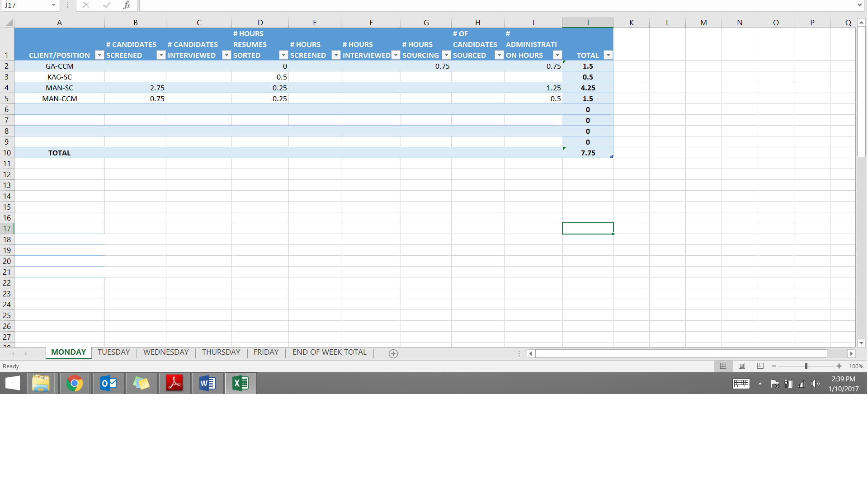
Task: Click the Insert Function fx icon
Action: coord(127,5)
